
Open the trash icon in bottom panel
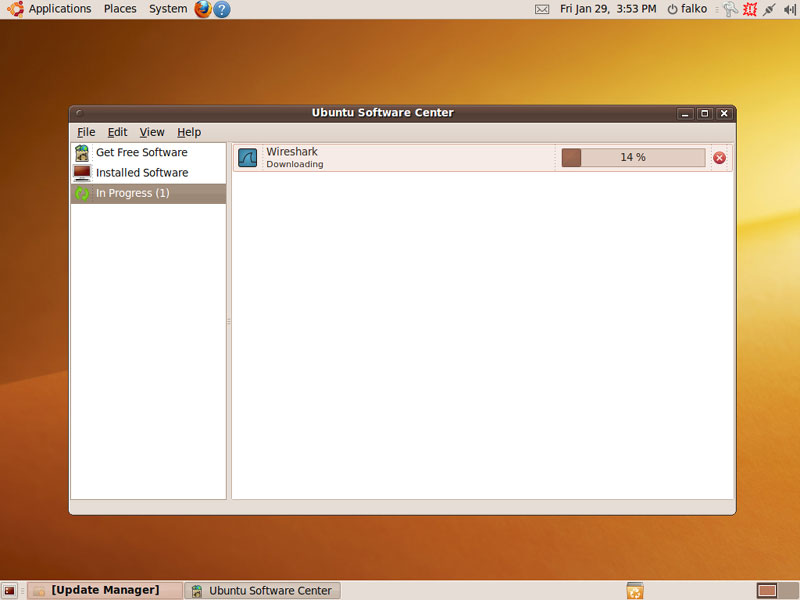pos(634,591)
